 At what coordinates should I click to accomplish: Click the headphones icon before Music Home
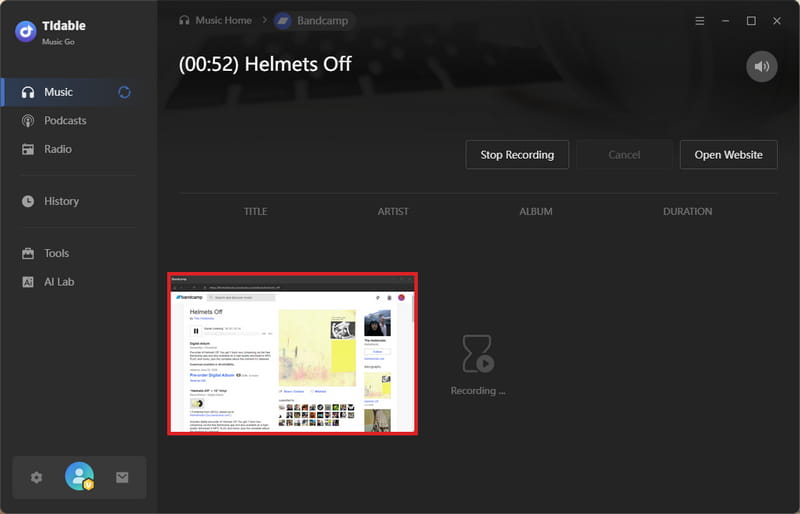click(x=184, y=20)
